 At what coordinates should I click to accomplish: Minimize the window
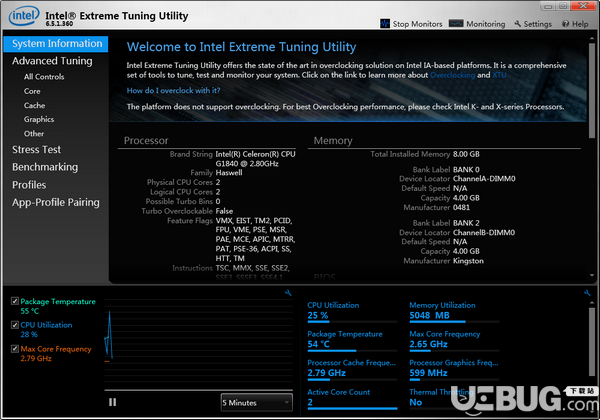[x=548, y=6]
